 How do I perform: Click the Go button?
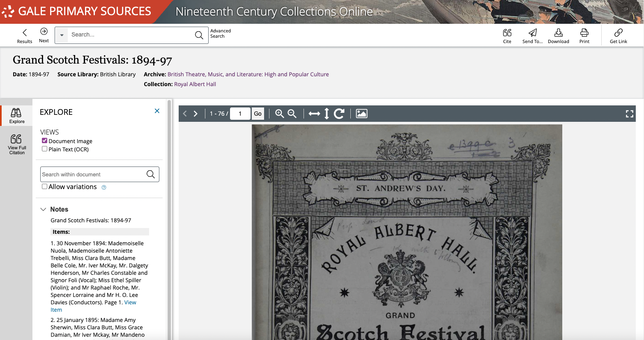click(258, 114)
